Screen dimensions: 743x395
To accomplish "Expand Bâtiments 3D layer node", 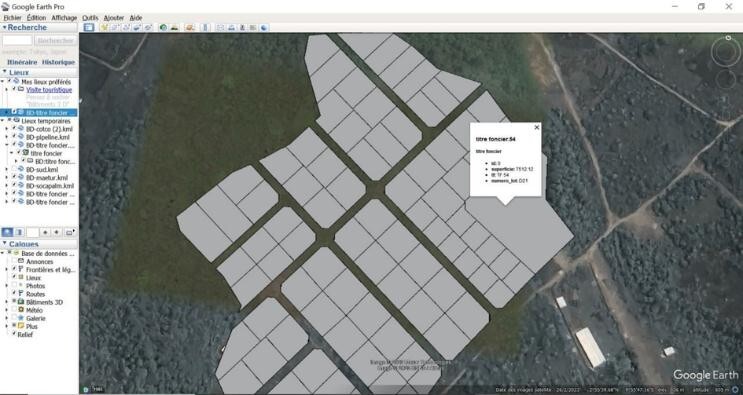I will point(7,302).
